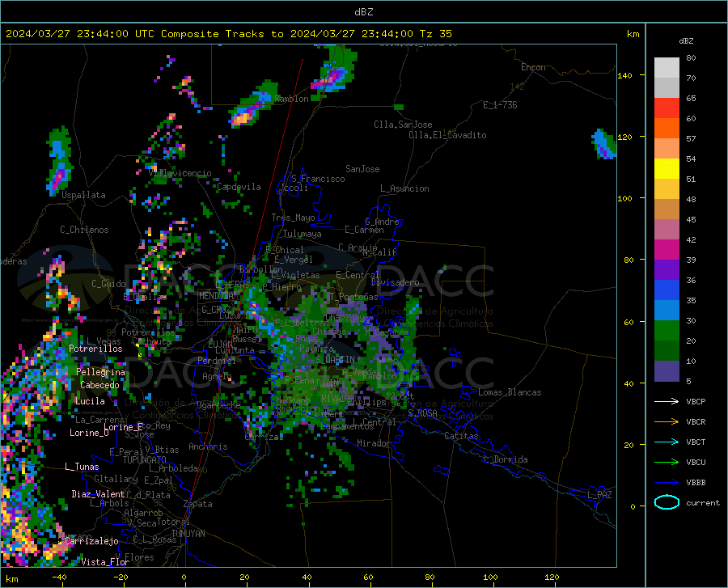
Task: Click the 'Anchoris' map label
Action: [x=208, y=446]
